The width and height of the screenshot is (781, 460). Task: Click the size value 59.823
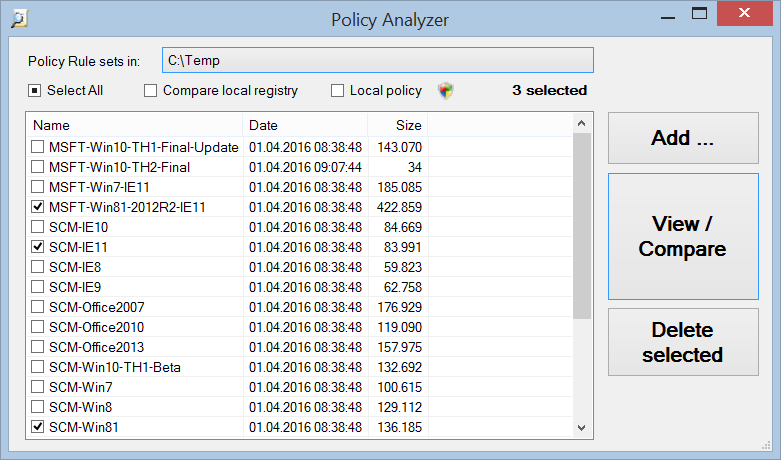(x=402, y=267)
